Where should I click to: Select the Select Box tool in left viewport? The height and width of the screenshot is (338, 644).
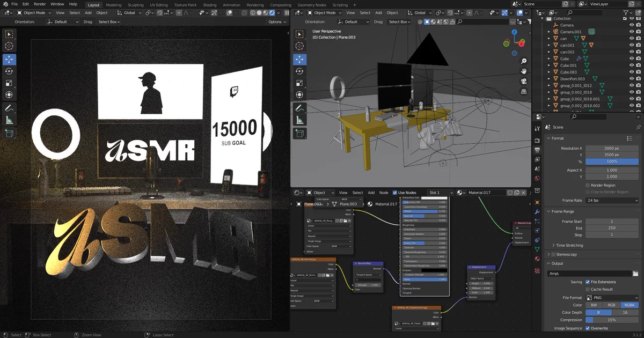tap(9, 33)
